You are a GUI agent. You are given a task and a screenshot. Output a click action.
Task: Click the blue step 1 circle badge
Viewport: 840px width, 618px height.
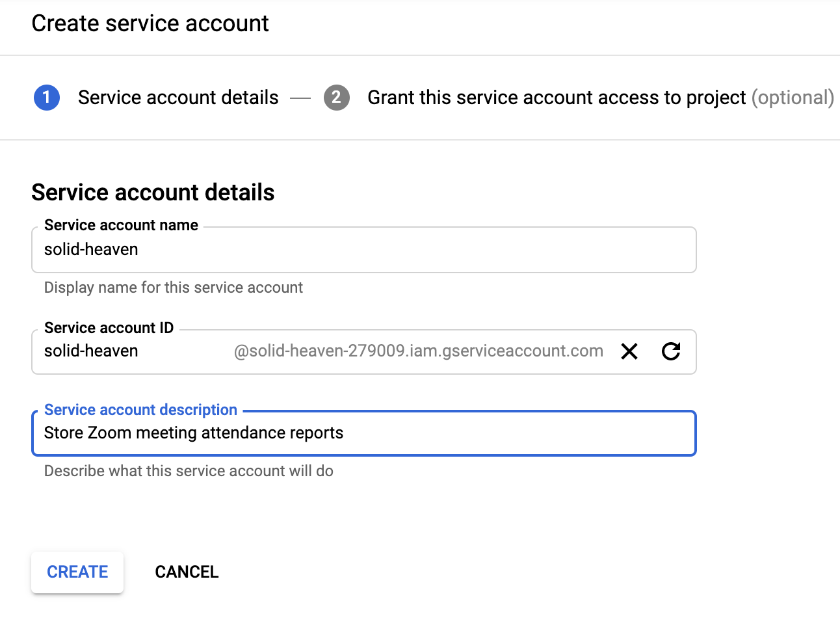47,98
